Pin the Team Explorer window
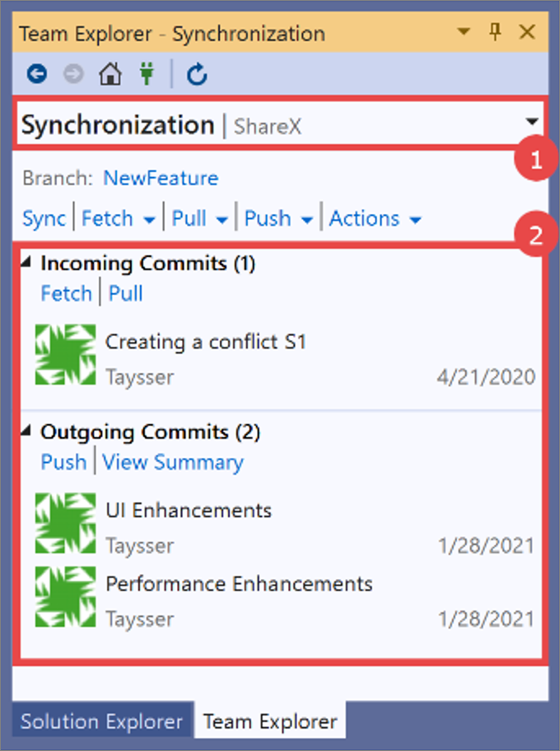 [495, 33]
